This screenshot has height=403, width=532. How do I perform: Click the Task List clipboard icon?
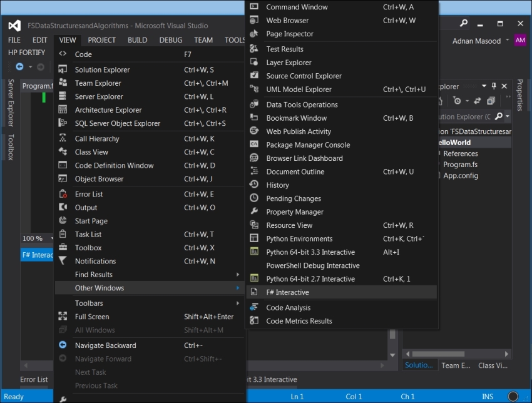63,233
